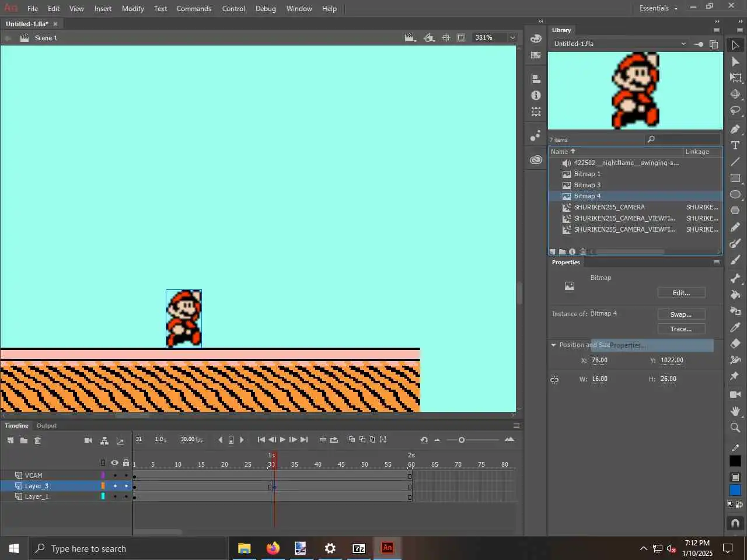Choose the Width tool
Viewport: 747px width, 560px height.
(735, 360)
